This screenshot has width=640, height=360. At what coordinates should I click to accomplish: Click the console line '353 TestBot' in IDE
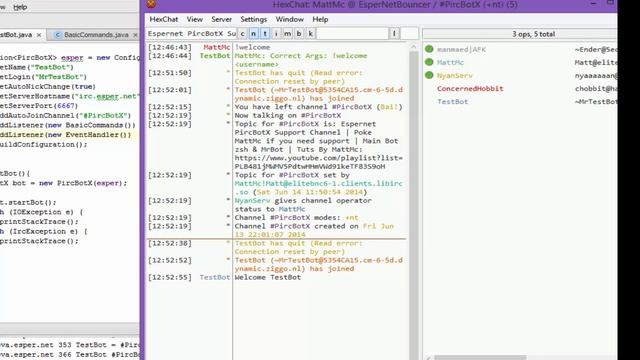(x=69, y=345)
